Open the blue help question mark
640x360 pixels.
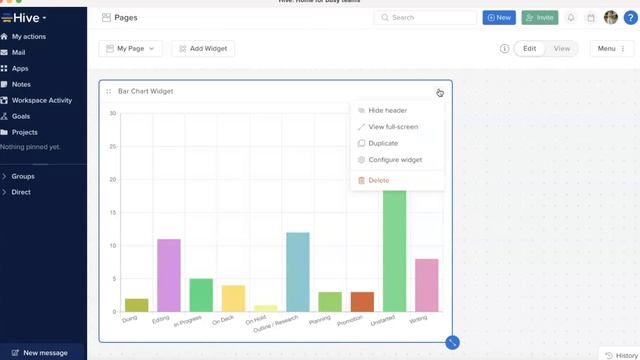(x=631, y=18)
